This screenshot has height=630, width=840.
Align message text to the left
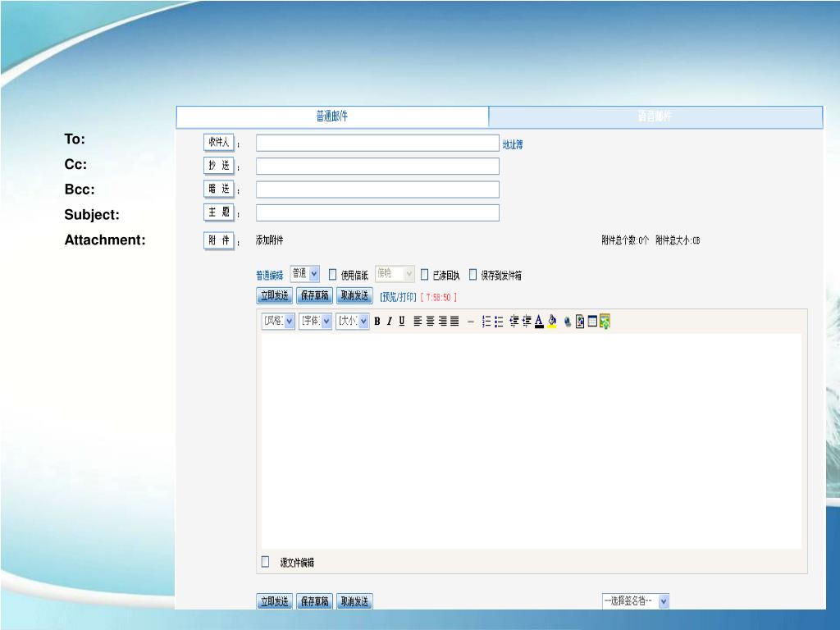(x=418, y=322)
